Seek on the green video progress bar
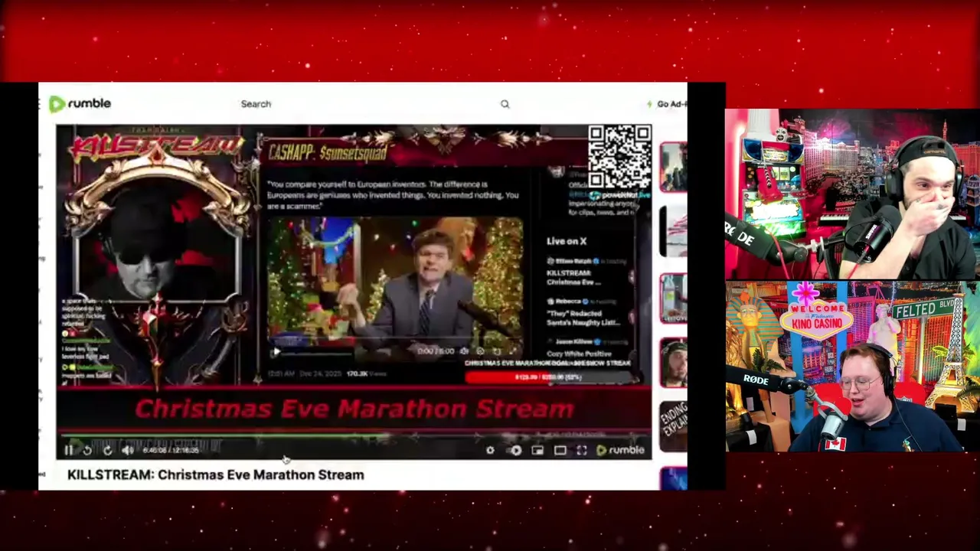 point(354,437)
